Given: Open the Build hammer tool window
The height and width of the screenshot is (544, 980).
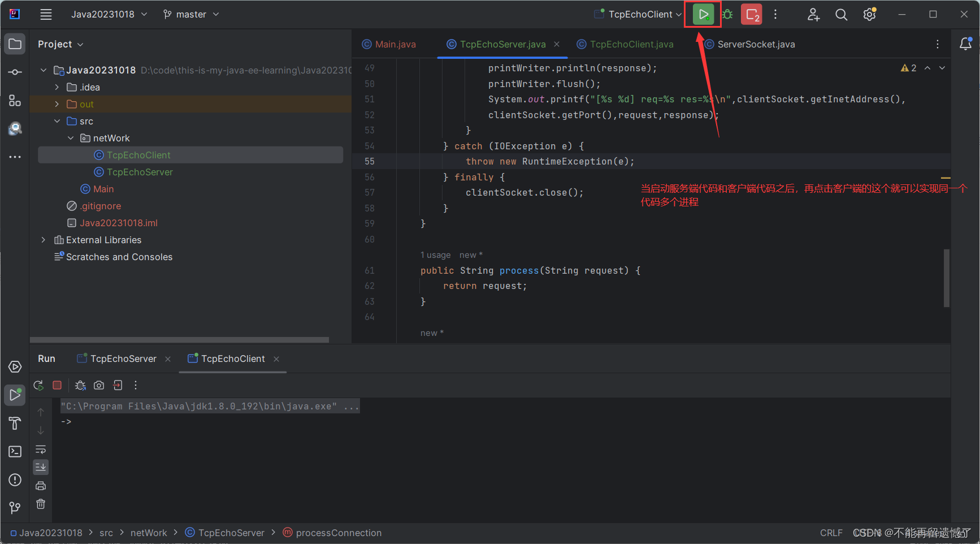Looking at the screenshot, I should [x=15, y=424].
